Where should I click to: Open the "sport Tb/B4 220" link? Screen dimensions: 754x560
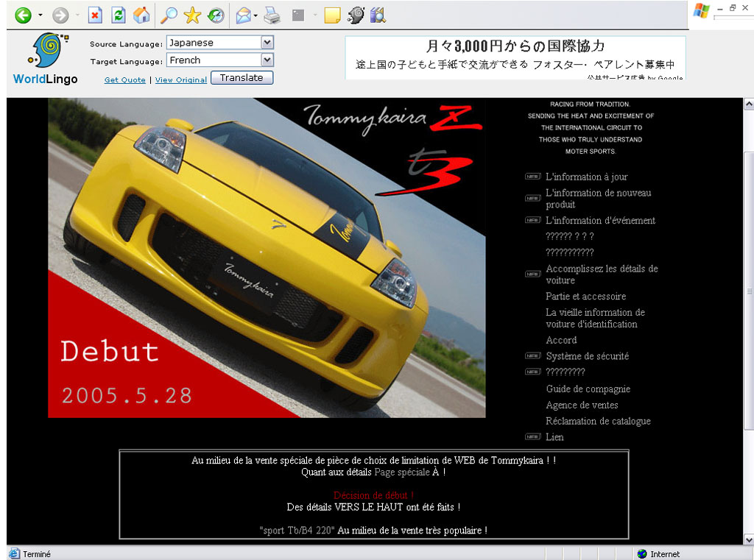click(297, 531)
